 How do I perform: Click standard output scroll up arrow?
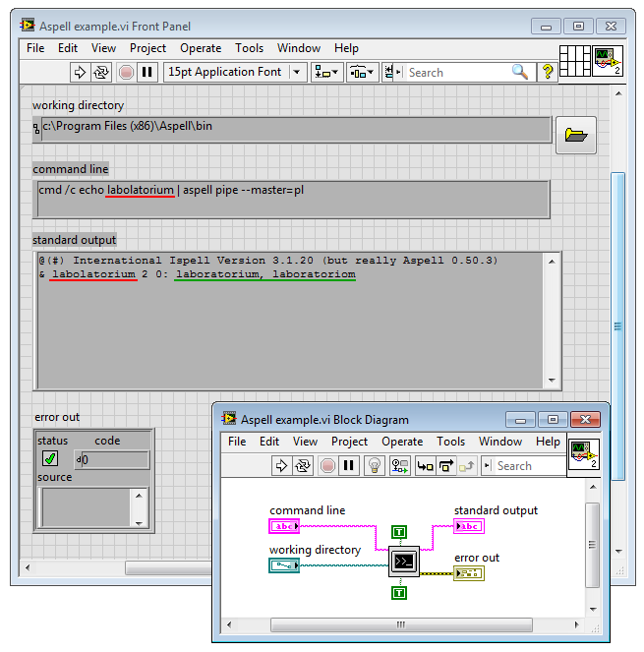coord(552,262)
